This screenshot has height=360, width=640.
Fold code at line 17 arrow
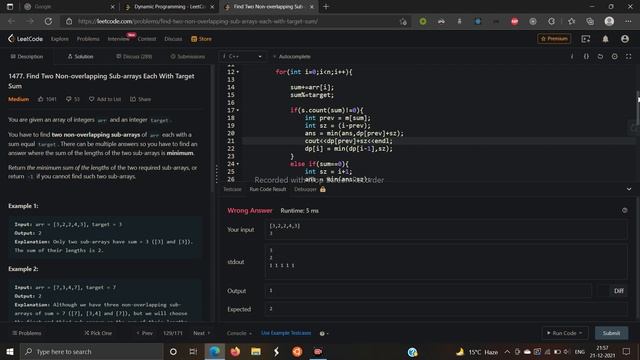238,110
